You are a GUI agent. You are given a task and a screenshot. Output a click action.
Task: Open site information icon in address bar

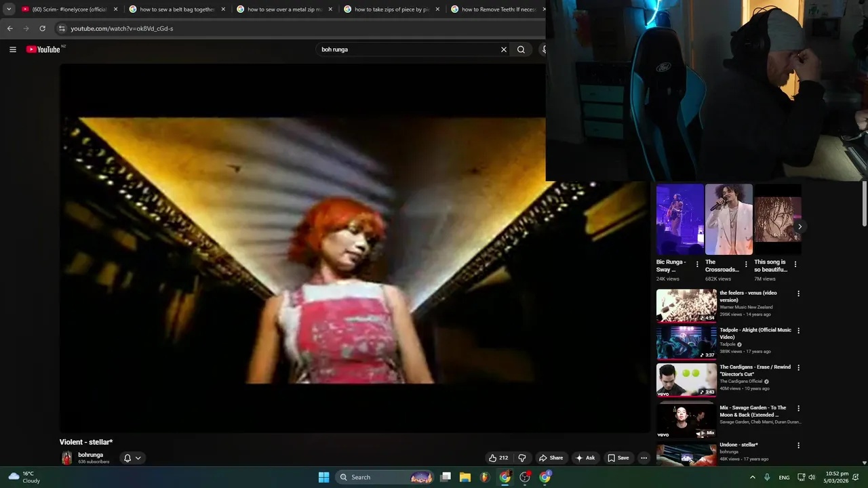tap(61, 28)
